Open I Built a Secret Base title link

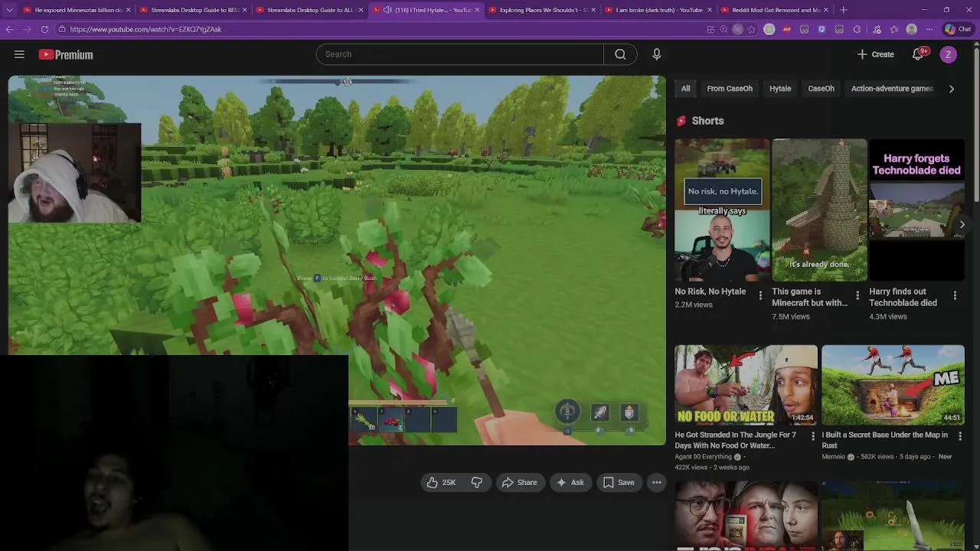click(884, 440)
